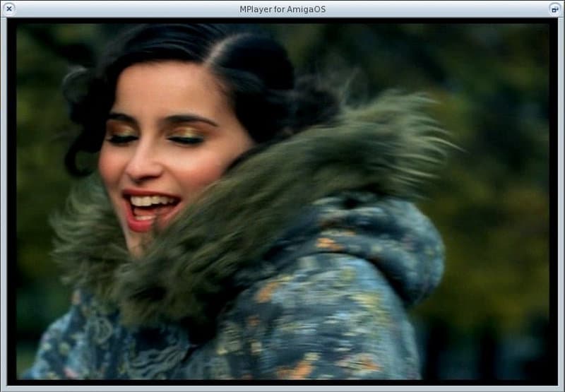Click the depth gadget in title bar

coord(555,9)
